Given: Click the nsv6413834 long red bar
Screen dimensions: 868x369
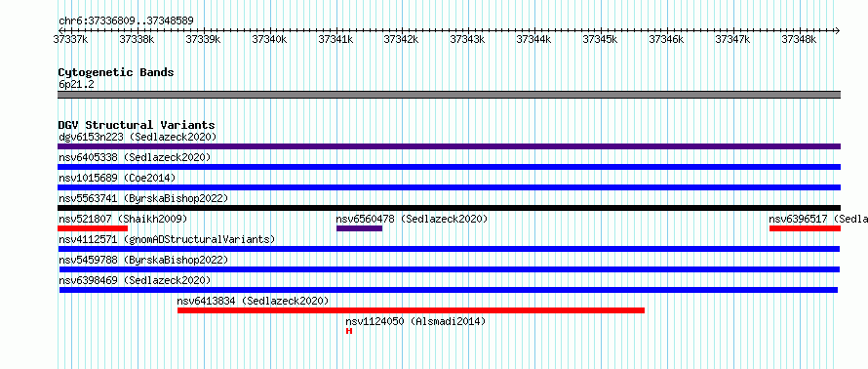Looking at the screenshot, I should click(x=411, y=310).
